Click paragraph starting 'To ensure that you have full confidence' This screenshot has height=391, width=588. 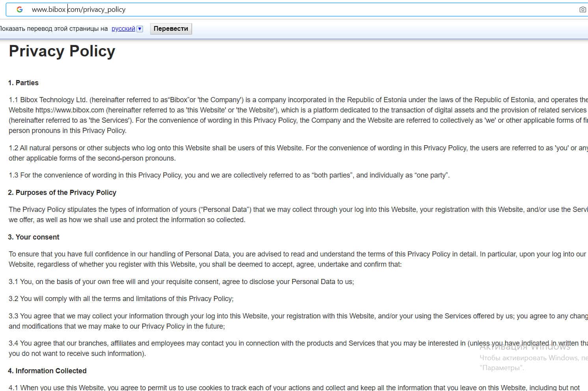(x=298, y=259)
